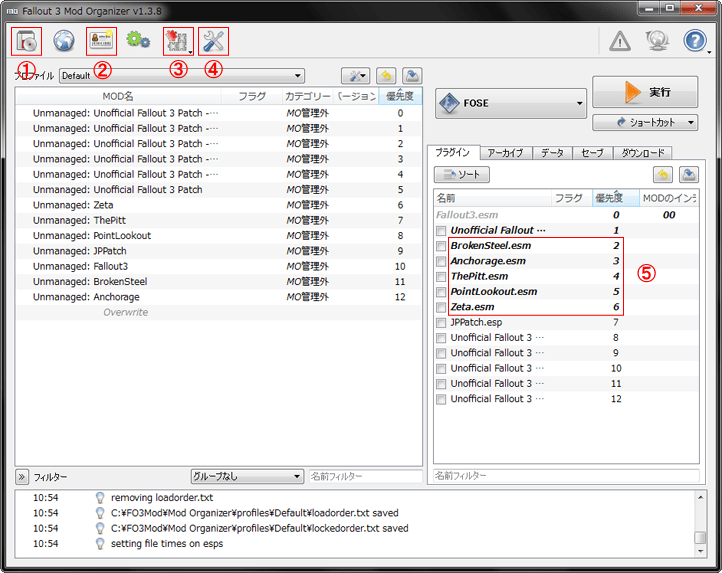Select the Unmanaged: Anchorage mod row
722x573 pixels.
pos(219,297)
